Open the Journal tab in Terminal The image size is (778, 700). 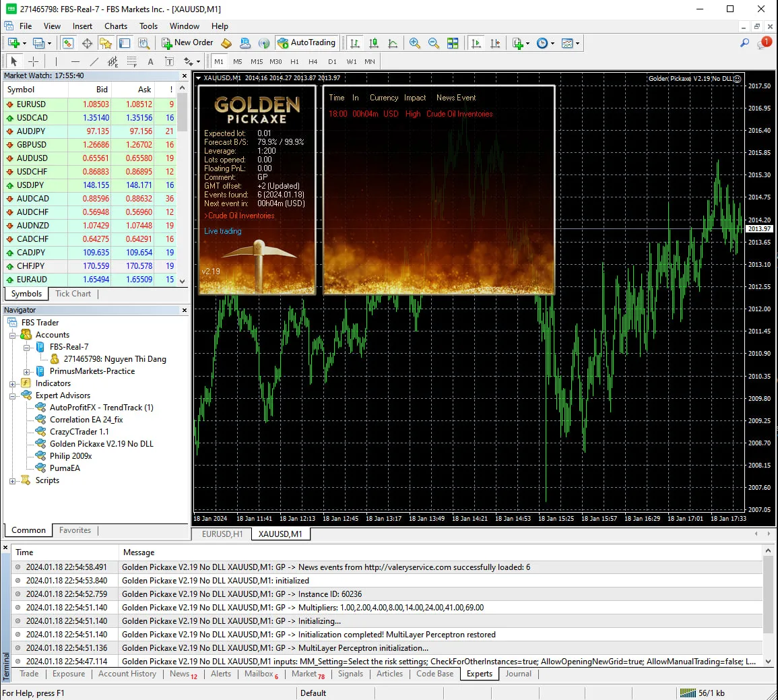(518, 674)
